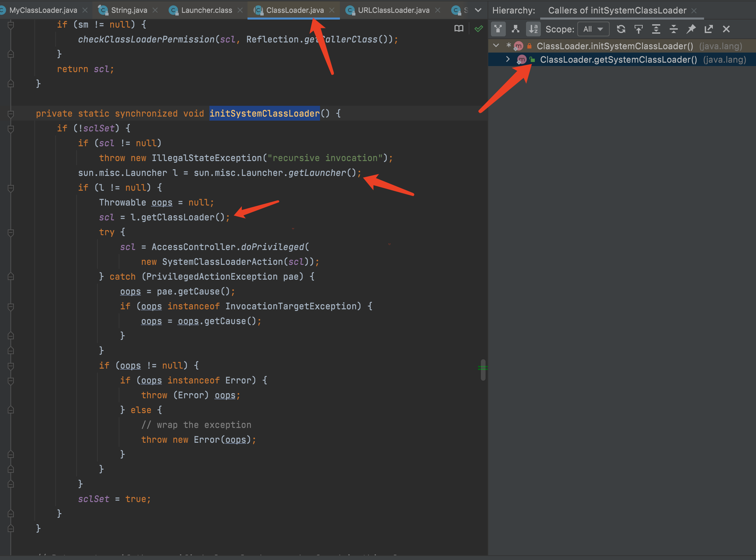Open the Scope dropdown set to All
756x560 pixels.
pyautogui.click(x=593, y=29)
